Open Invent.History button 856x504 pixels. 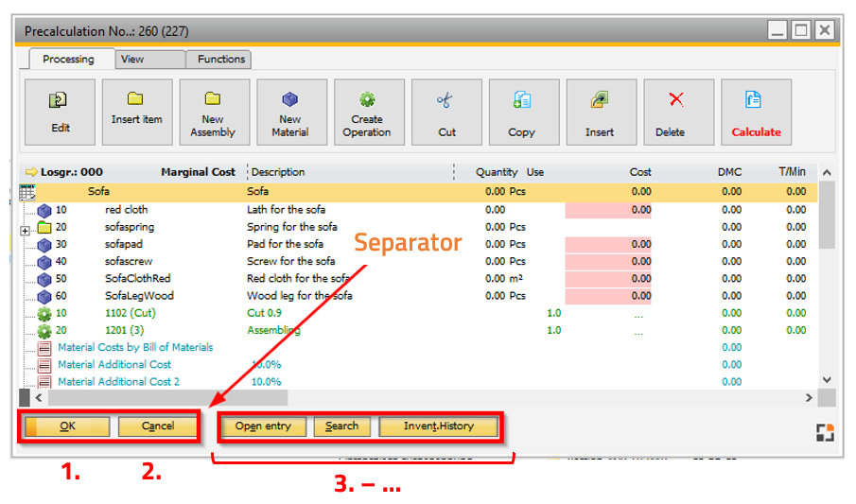(438, 426)
